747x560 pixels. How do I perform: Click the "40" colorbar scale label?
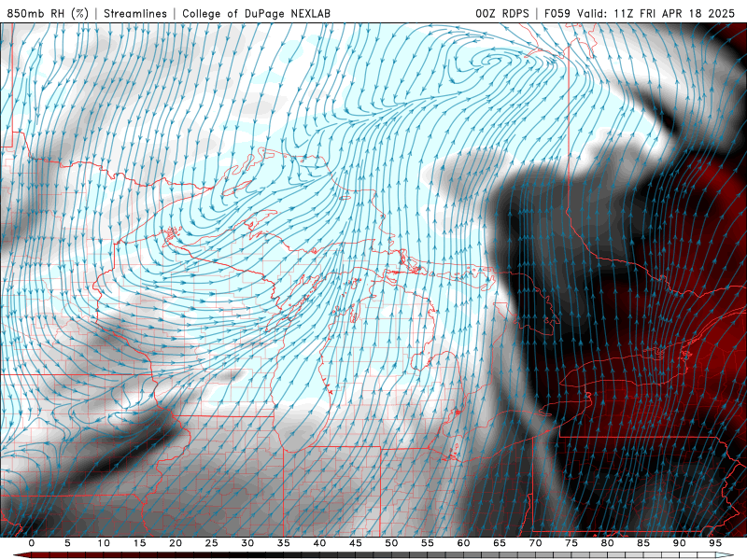(319, 543)
